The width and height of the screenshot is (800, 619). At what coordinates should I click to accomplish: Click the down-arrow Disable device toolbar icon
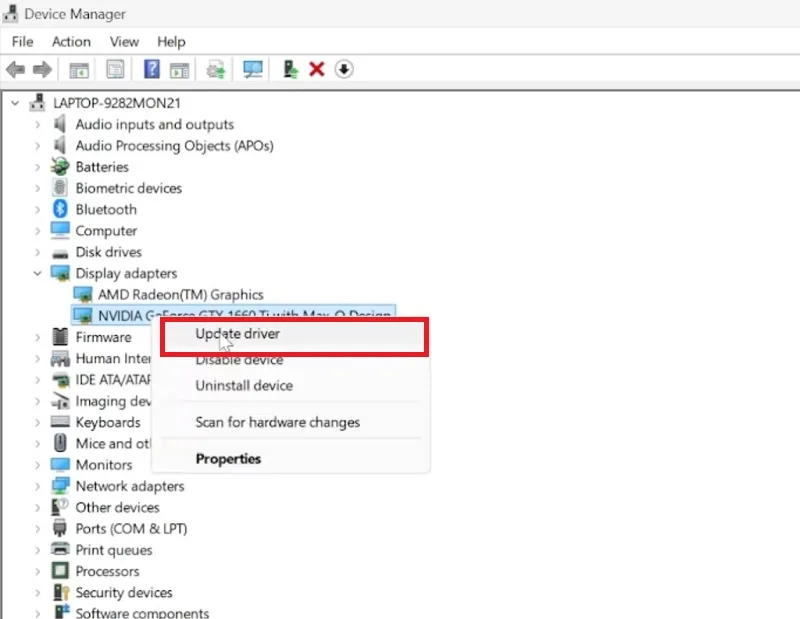(x=344, y=69)
